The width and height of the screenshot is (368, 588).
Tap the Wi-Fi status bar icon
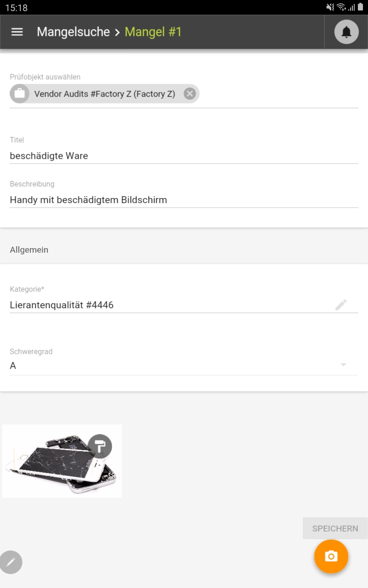pyautogui.click(x=341, y=7)
